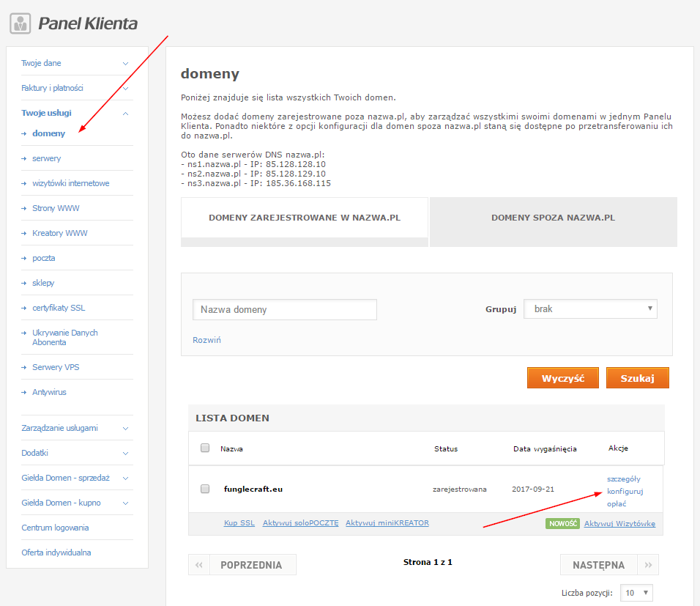This screenshot has width=700, height=606.
Task: Select all domains with header checkbox
Action: [205, 448]
